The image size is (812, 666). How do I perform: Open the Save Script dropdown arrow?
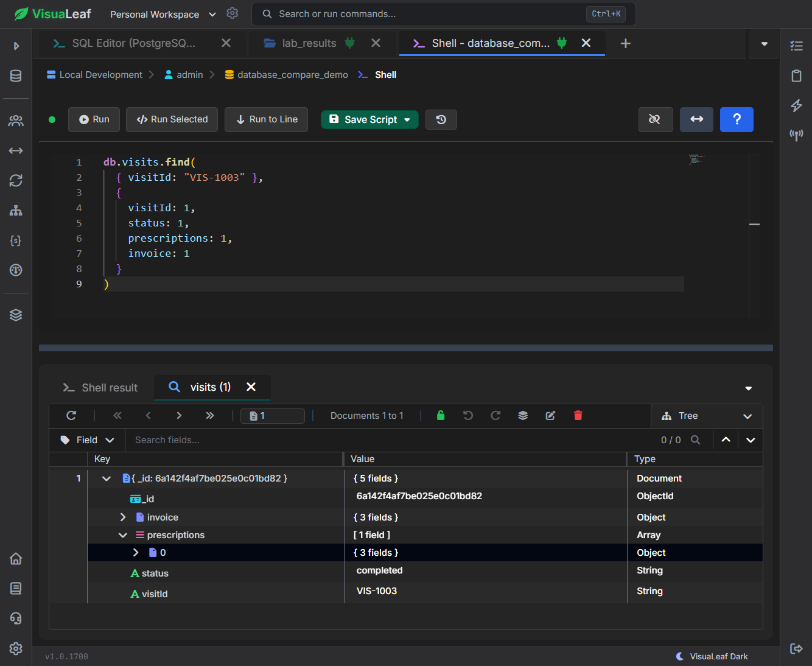tap(407, 120)
